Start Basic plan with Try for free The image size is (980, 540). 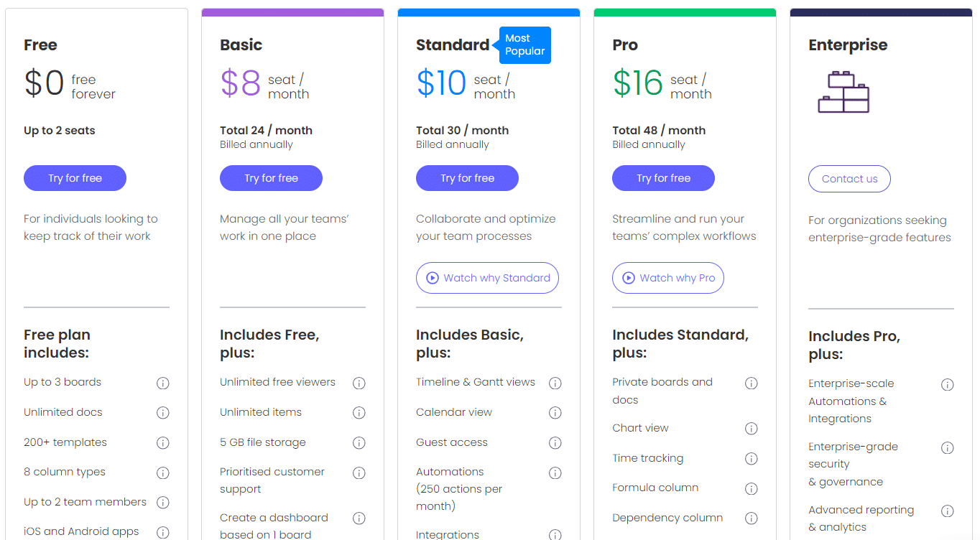pos(271,178)
